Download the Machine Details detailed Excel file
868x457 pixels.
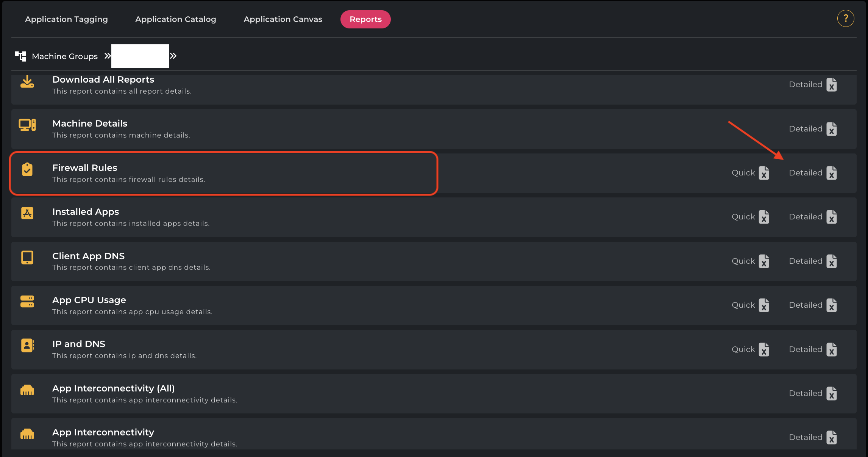(832, 129)
